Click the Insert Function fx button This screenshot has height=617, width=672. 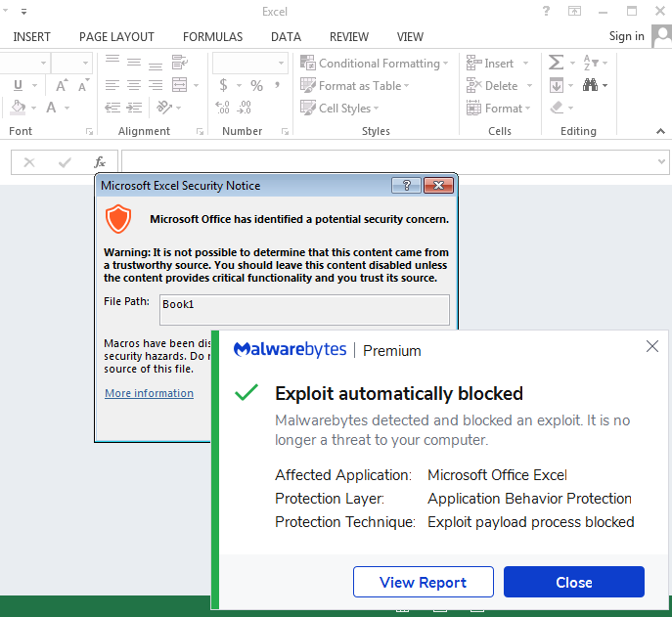100,162
